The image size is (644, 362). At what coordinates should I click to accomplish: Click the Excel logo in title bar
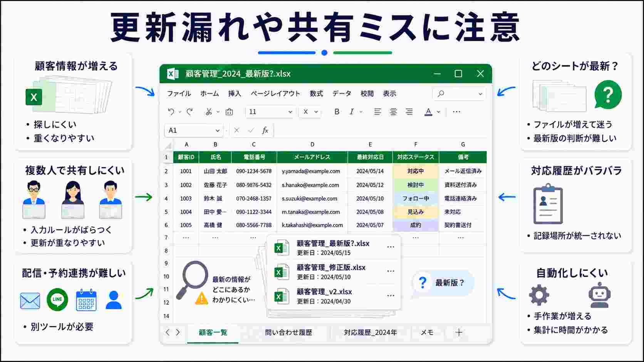tap(173, 73)
